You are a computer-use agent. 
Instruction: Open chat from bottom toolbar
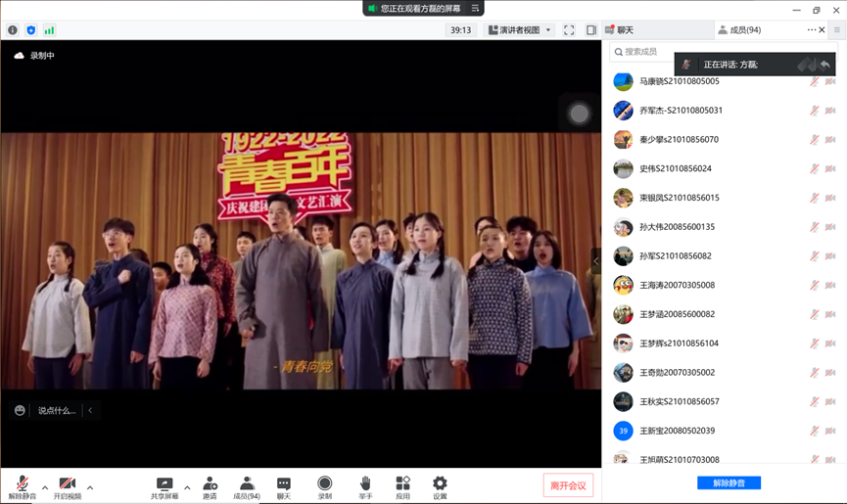pyautogui.click(x=284, y=487)
